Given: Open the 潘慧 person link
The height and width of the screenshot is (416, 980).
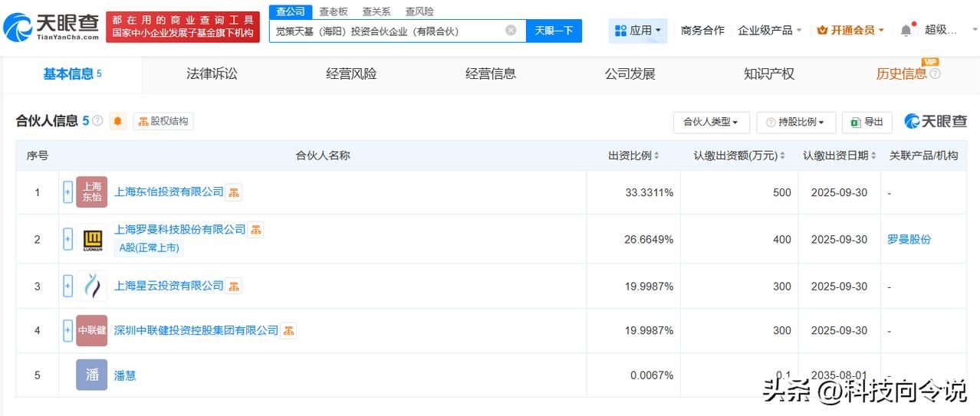Looking at the screenshot, I should (x=125, y=376).
